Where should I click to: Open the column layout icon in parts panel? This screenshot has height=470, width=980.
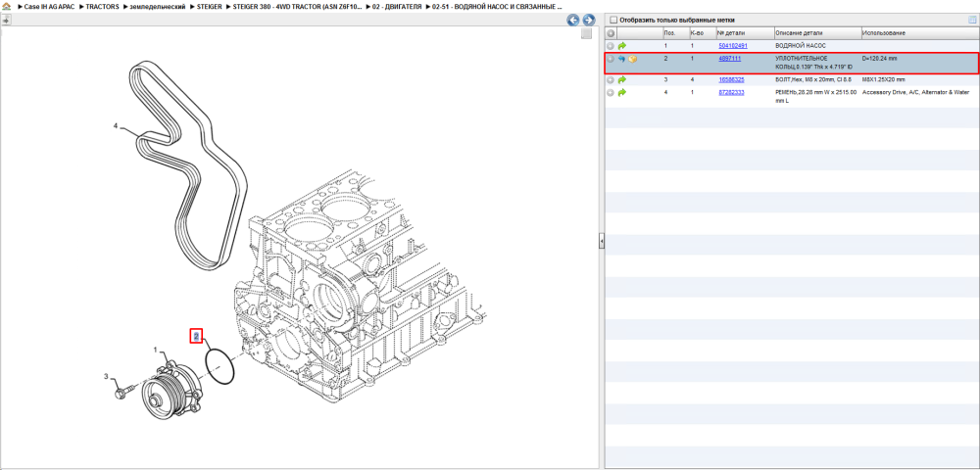click(972, 20)
